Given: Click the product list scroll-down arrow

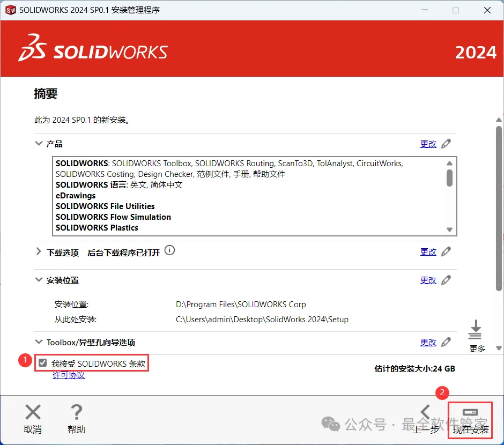Looking at the screenshot, I should pos(450,229).
